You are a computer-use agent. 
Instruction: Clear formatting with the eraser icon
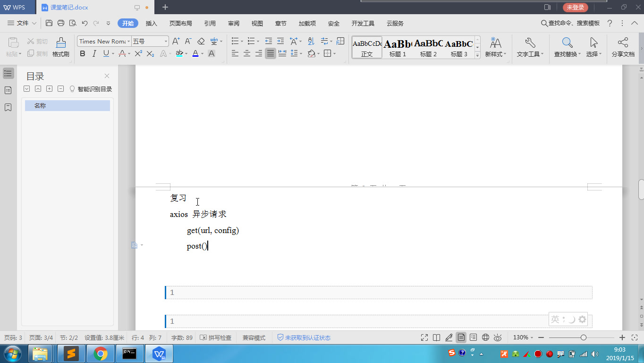(201, 41)
